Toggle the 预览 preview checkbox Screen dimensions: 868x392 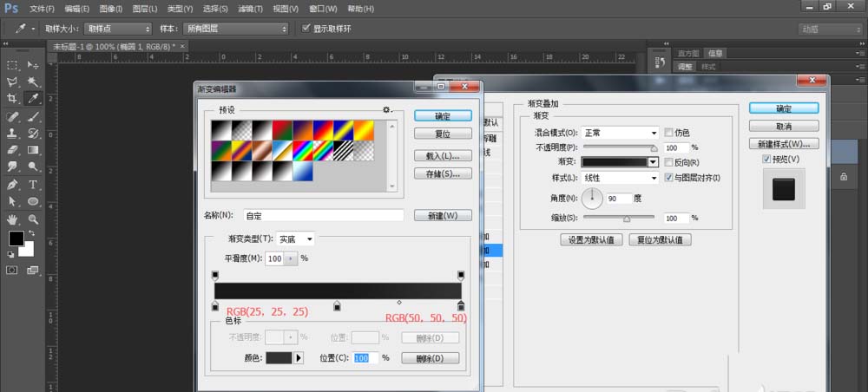pos(766,160)
